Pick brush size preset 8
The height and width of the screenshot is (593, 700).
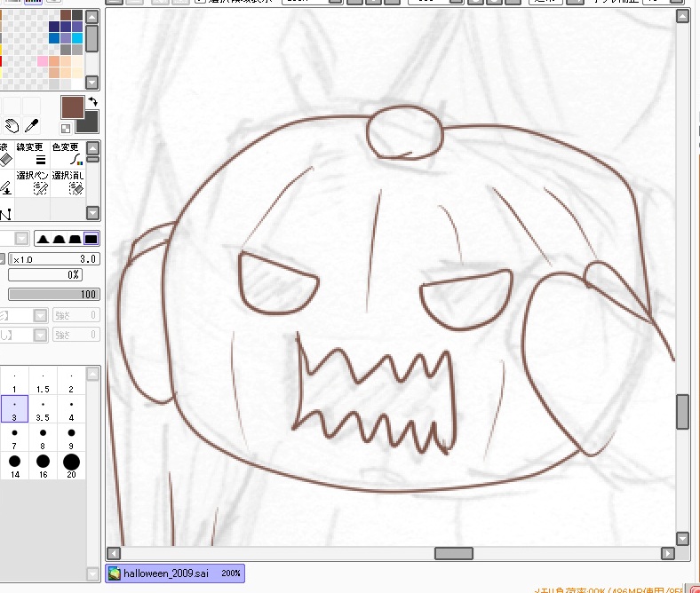pos(43,437)
